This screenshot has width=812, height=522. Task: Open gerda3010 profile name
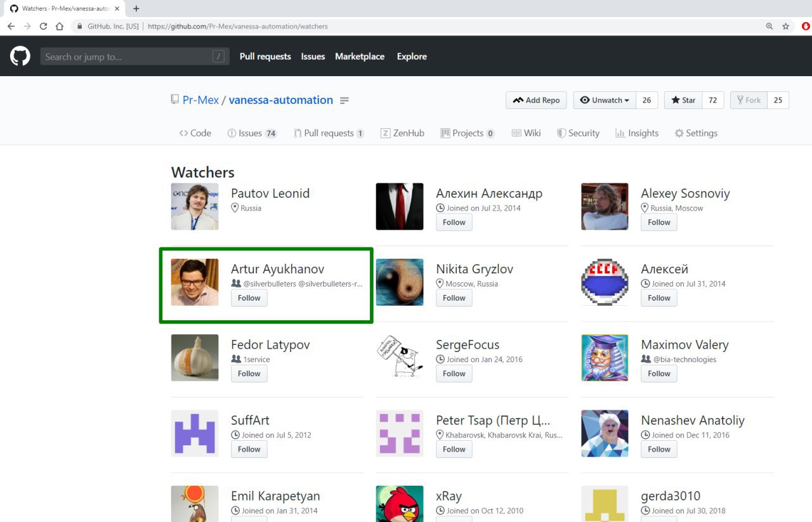[x=671, y=496]
